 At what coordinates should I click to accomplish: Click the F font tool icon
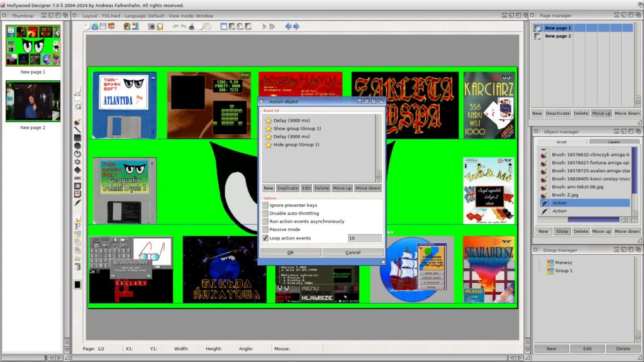[77, 226]
